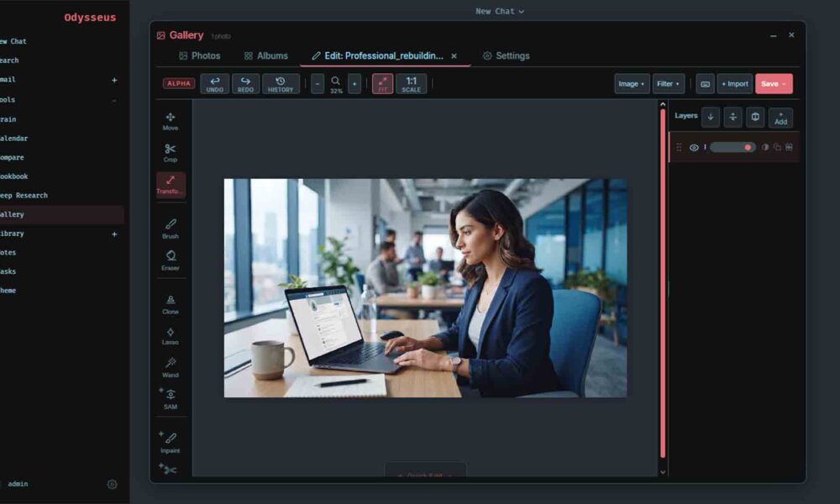Viewport: 840px width, 504px height.
Task: Pick the Brush tool
Action: pyautogui.click(x=171, y=228)
